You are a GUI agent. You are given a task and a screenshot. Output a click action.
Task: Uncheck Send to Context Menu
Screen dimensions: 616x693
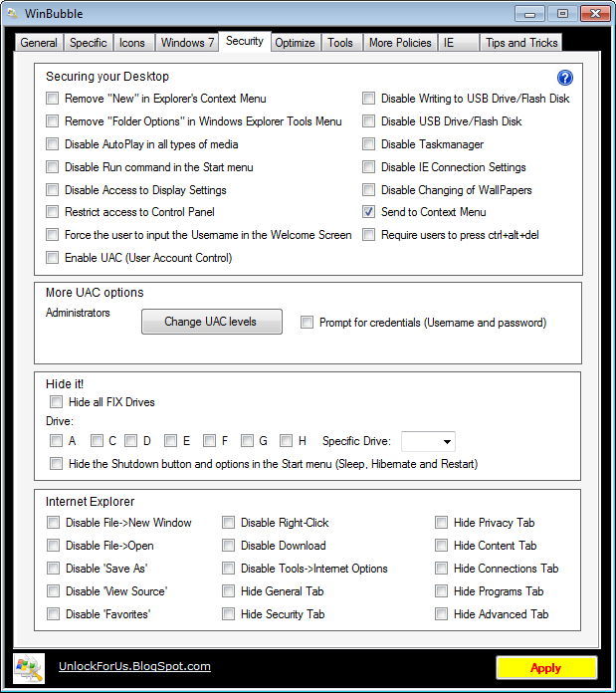pyautogui.click(x=368, y=212)
